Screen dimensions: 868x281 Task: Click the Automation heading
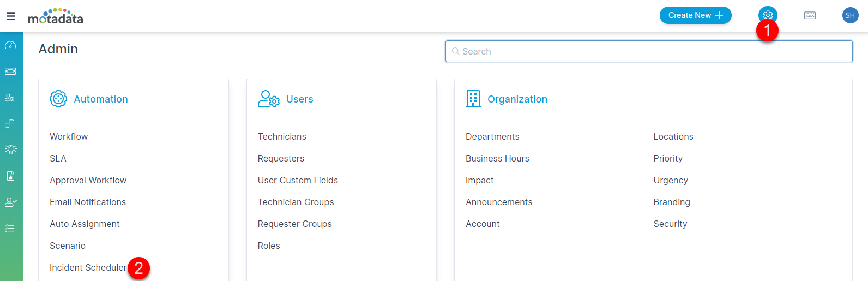pos(101,99)
